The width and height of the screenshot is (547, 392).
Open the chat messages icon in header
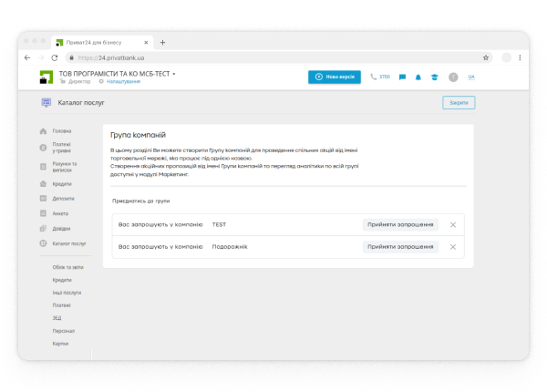[x=402, y=77]
